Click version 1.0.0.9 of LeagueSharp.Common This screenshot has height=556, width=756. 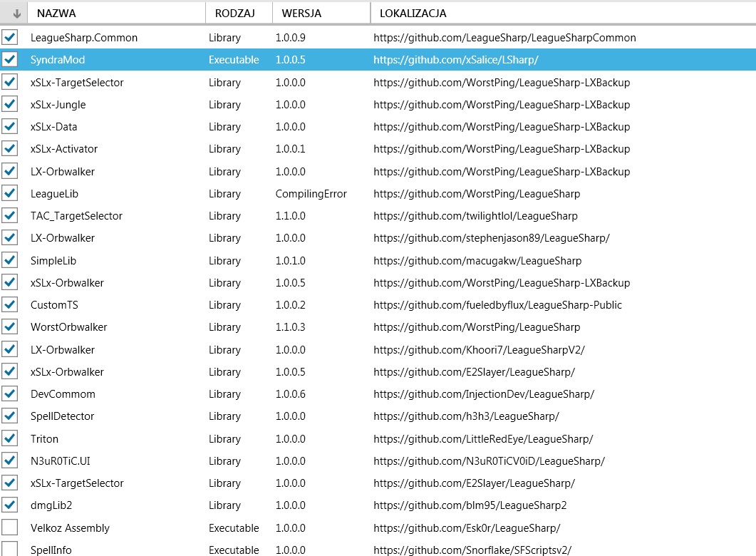pos(290,38)
